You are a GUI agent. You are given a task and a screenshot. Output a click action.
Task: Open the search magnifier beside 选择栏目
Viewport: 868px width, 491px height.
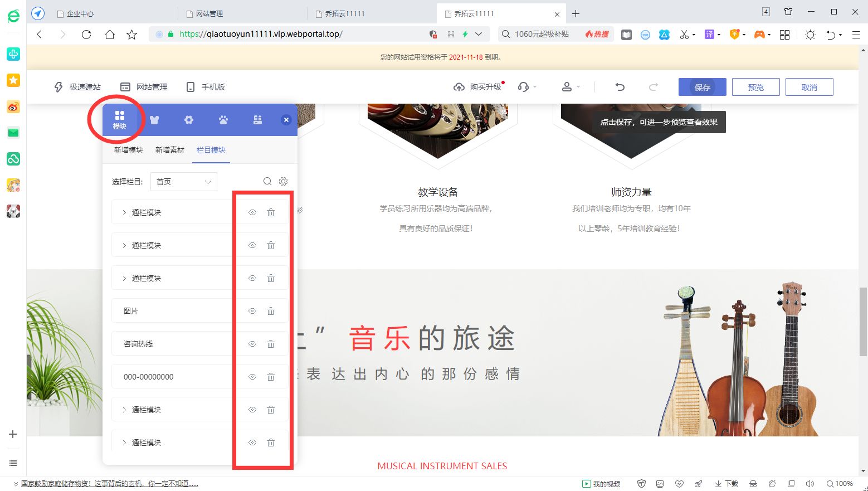click(x=267, y=181)
